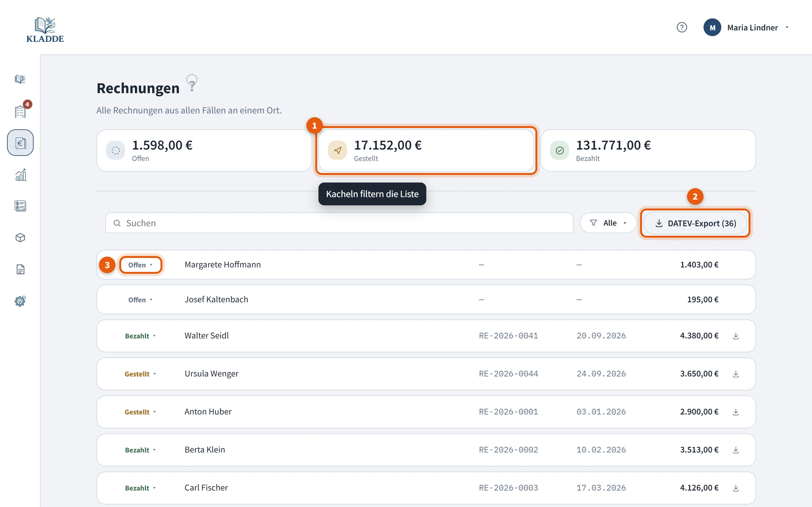This screenshot has width=812, height=507.
Task: Open the package box sidebar icon
Action: click(x=20, y=237)
